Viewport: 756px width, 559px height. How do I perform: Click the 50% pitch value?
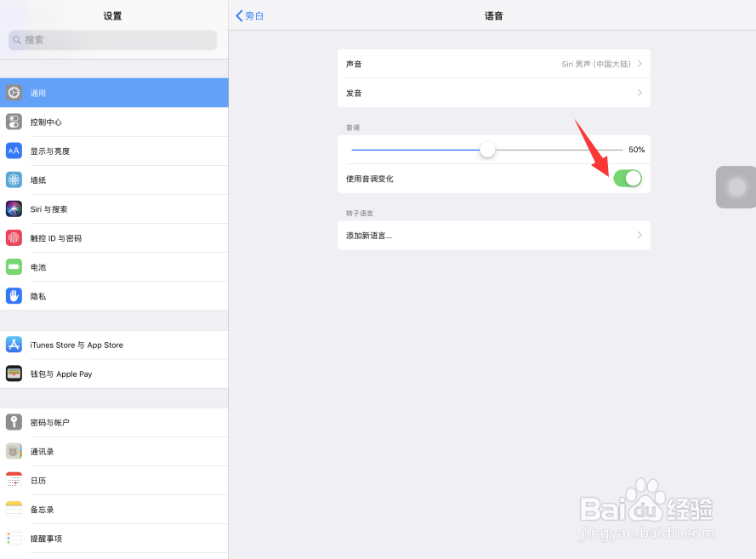636,150
